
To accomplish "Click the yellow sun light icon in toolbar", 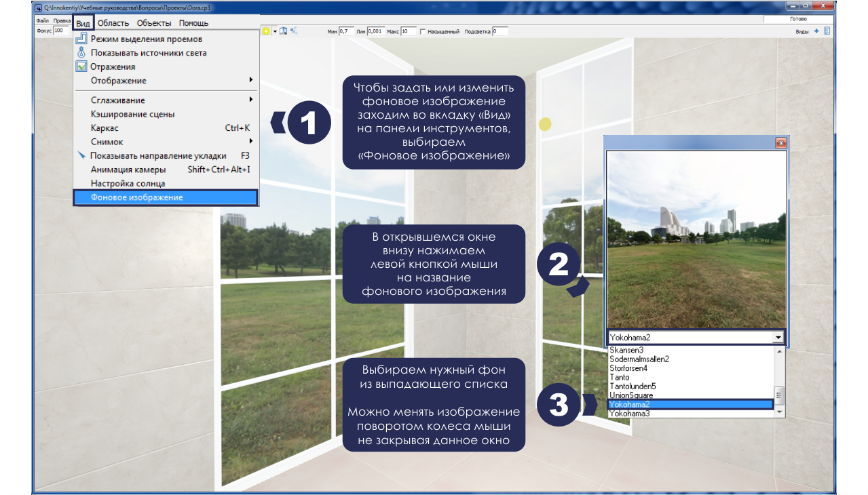I will [x=266, y=31].
